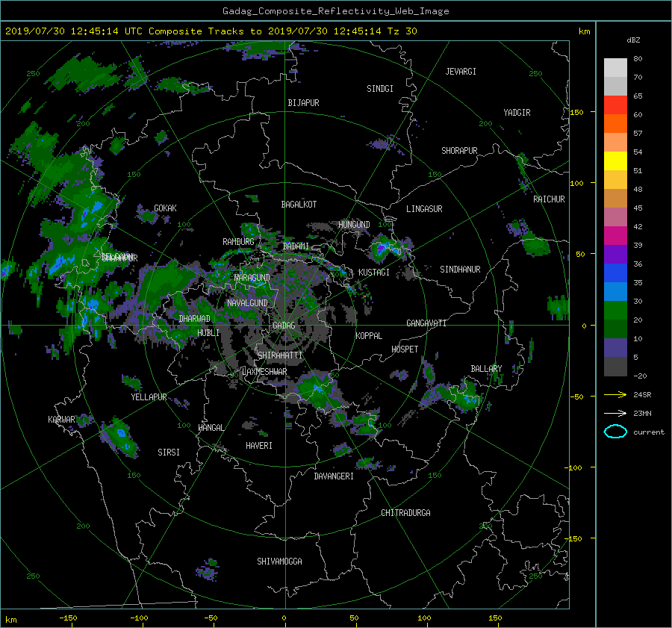
Task: Click the YELLAPUR city label
Action: pyautogui.click(x=149, y=397)
